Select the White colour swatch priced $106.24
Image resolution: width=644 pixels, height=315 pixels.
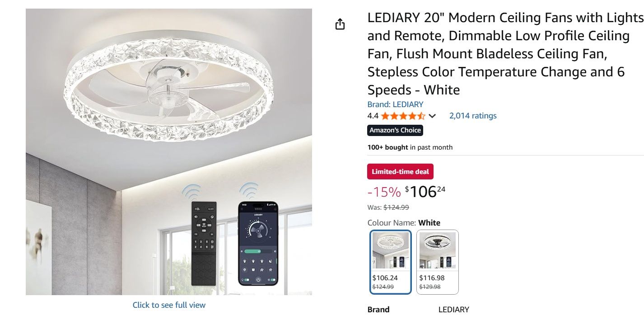[391, 262]
